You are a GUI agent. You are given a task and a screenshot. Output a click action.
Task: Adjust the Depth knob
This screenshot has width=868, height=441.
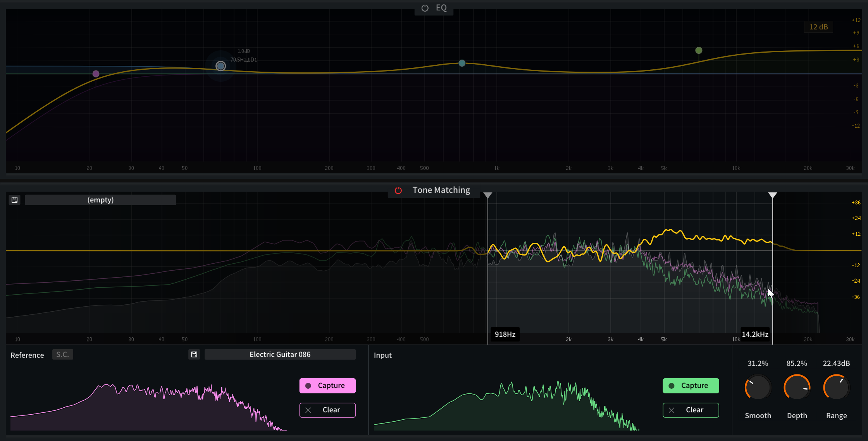797,387
